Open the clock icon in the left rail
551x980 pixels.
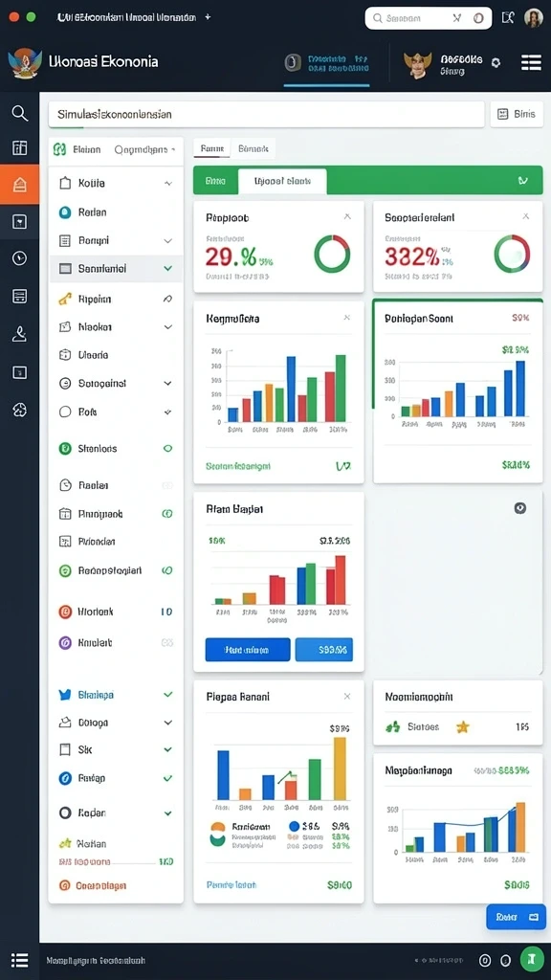click(19, 257)
